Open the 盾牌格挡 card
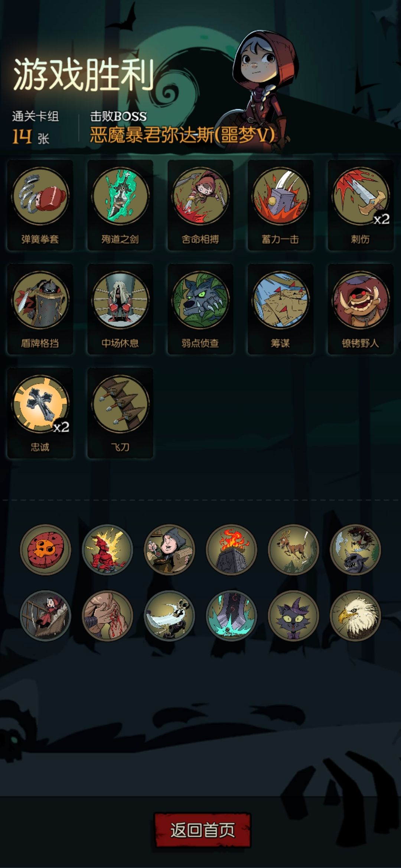This screenshot has width=401, height=868. [x=40, y=309]
